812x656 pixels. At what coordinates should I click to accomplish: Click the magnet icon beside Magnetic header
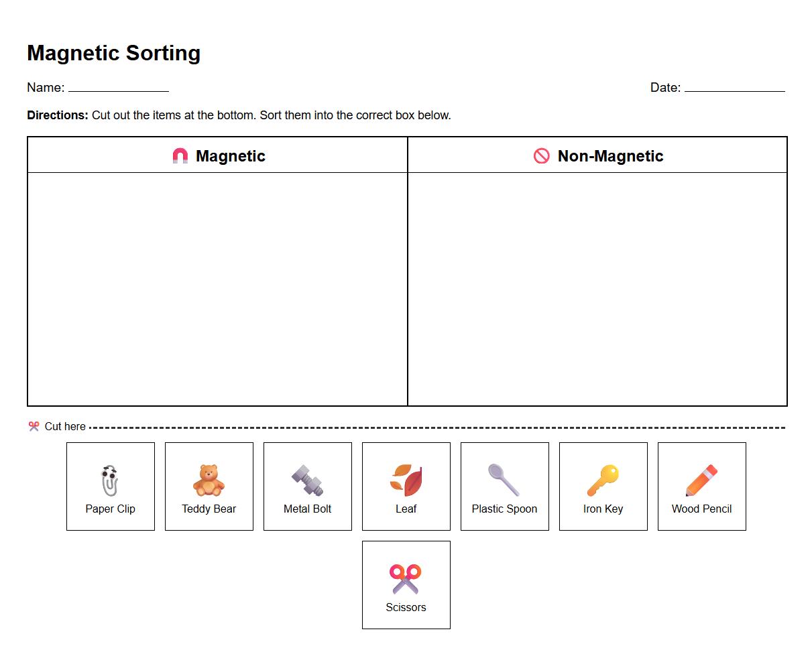(179, 155)
